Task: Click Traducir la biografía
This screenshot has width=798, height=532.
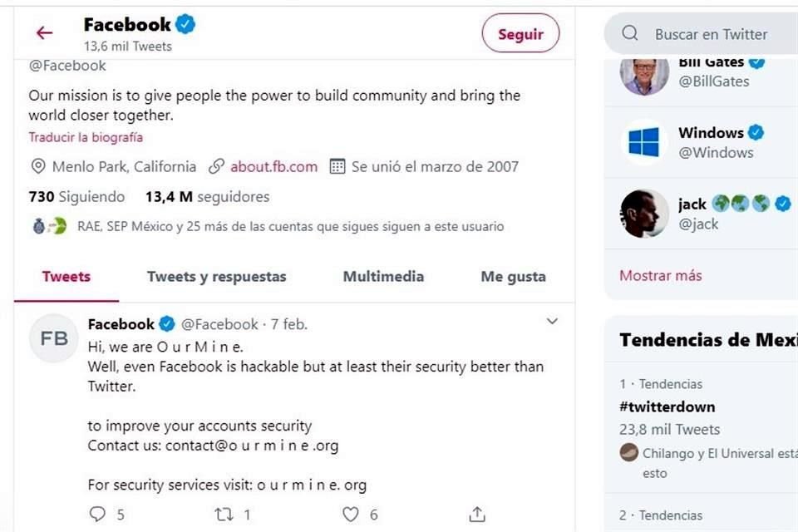Action: click(85, 136)
